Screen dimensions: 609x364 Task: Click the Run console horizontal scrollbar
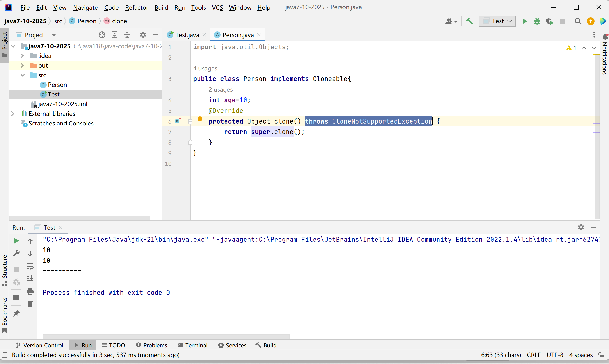[x=166, y=337]
